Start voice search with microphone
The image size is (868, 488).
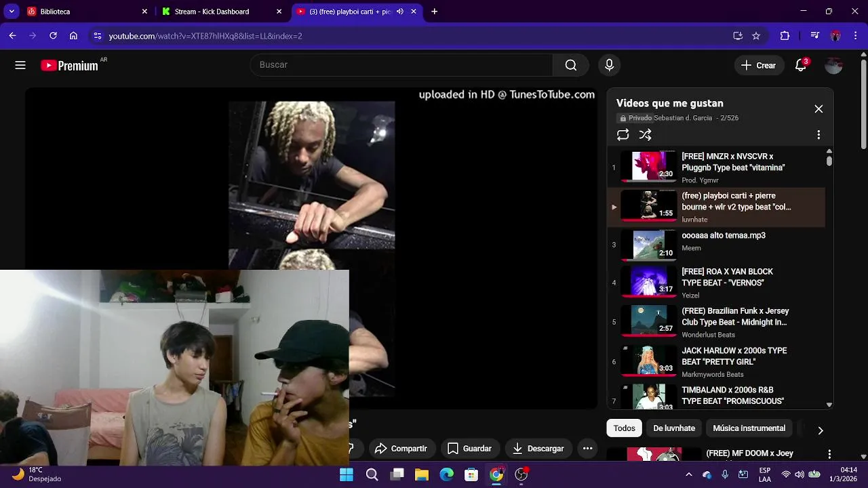pyautogui.click(x=609, y=65)
